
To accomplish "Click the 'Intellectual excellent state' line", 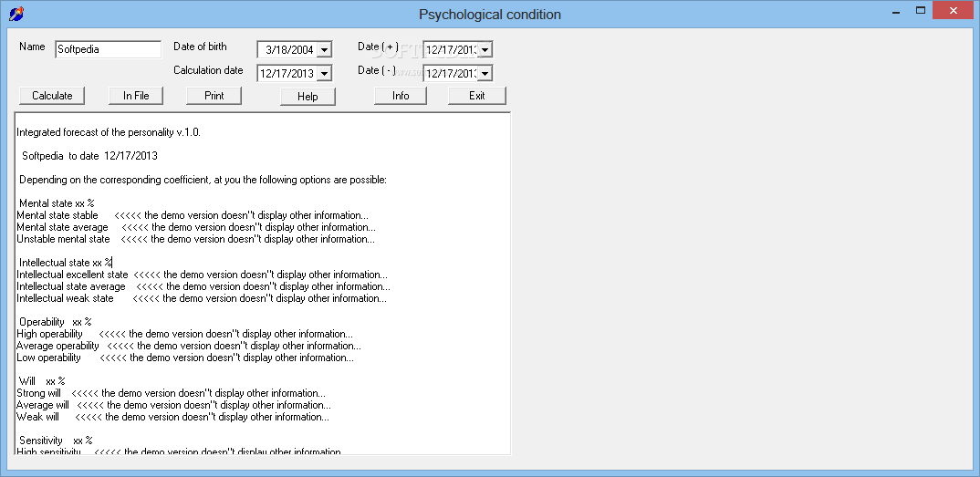I will click(x=202, y=275).
